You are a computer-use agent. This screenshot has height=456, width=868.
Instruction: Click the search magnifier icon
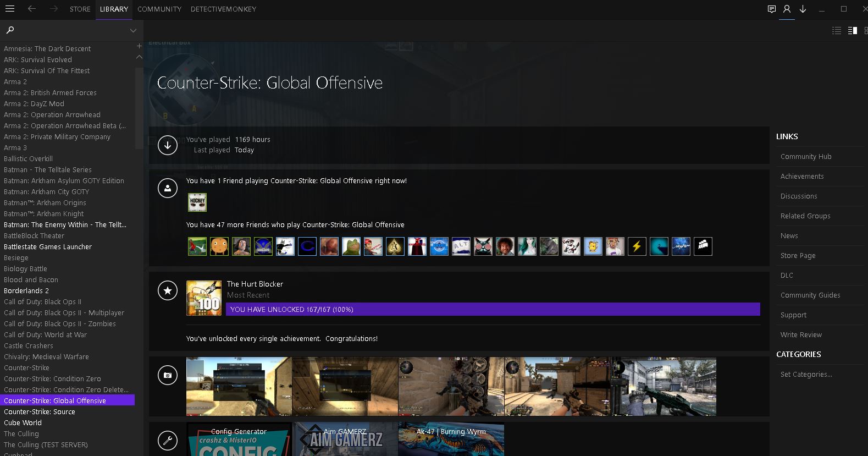point(10,30)
